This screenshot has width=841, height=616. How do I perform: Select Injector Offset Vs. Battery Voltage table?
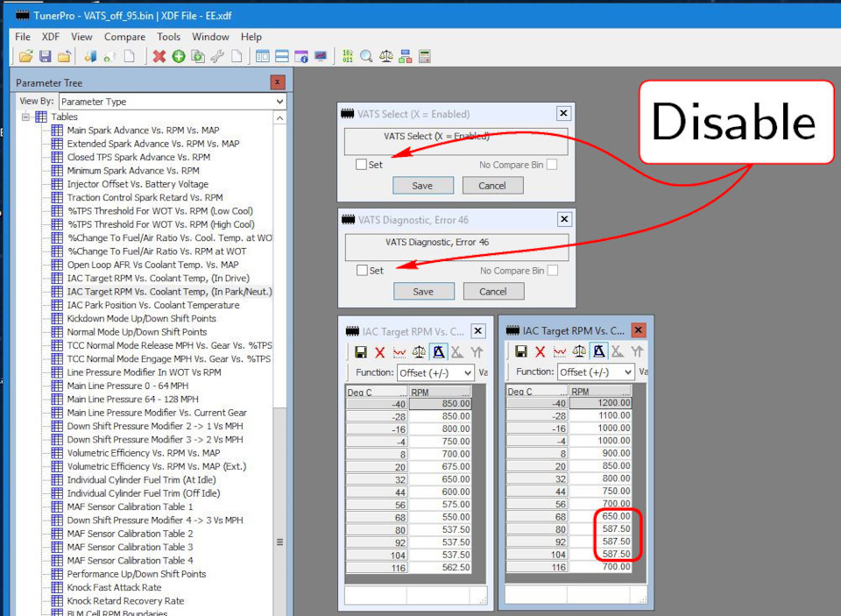click(x=138, y=183)
